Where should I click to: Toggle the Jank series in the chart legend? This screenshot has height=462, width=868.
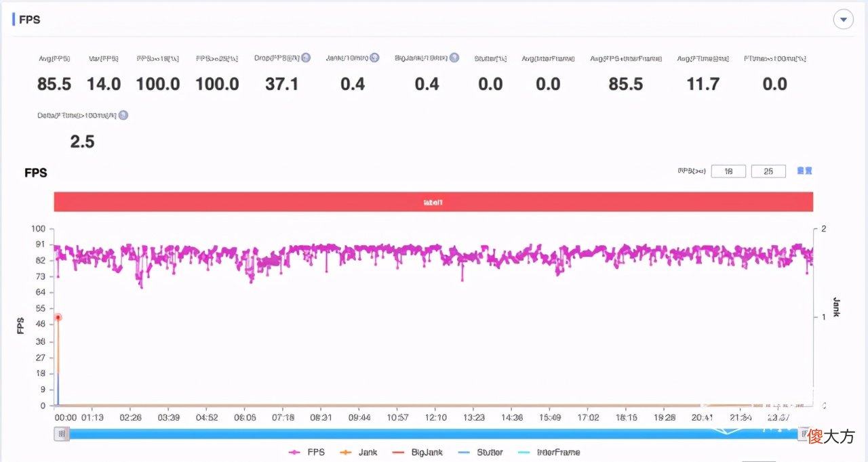point(358,452)
